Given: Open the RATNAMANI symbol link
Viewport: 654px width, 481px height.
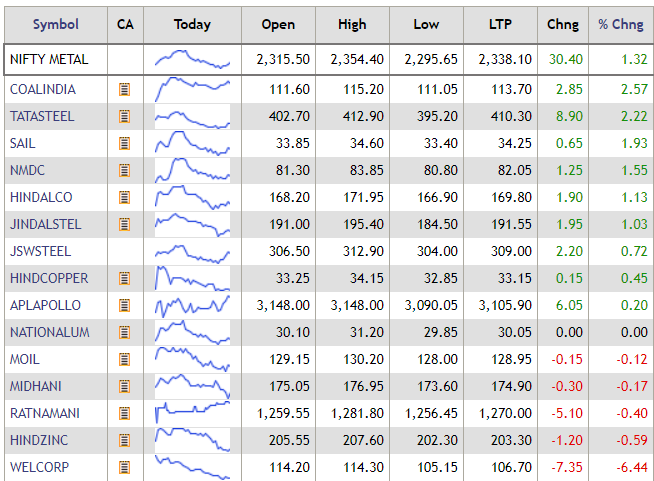Looking at the screenshot, I should pyautogui.click(x=45, y=413).
